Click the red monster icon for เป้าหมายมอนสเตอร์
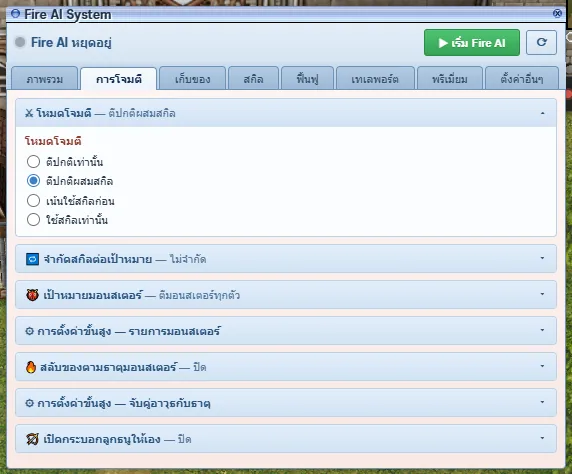 32,295
